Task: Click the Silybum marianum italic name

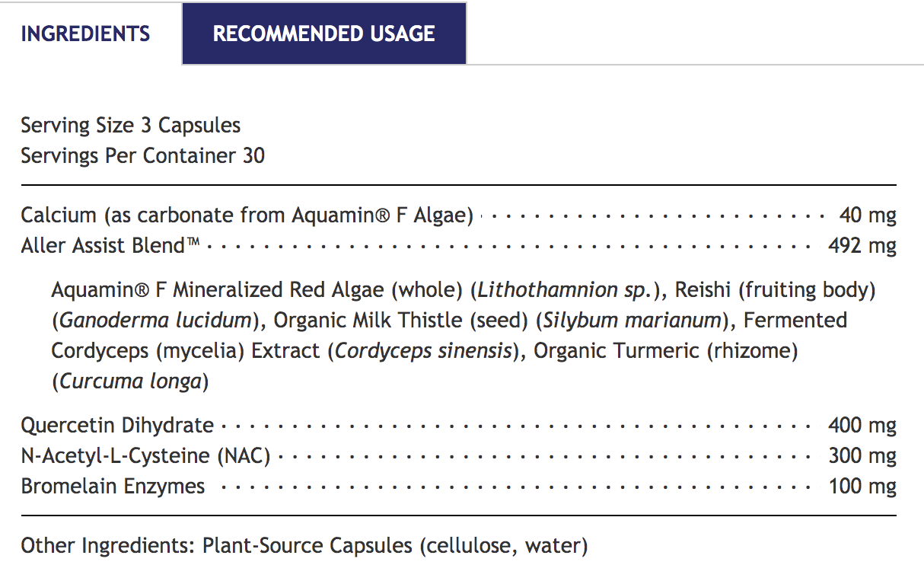Action: pos(632,321)
